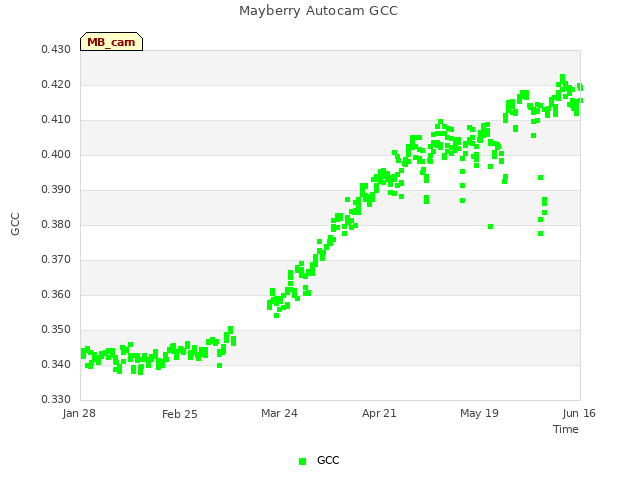The image size is (640, 480).
Task: Click the GCC legend label
Action: (328, 460)
